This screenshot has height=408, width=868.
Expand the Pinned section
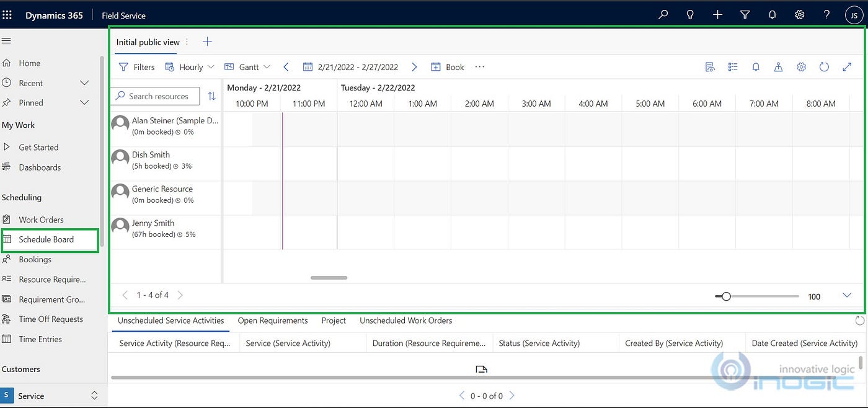click(x=84, y=103)
